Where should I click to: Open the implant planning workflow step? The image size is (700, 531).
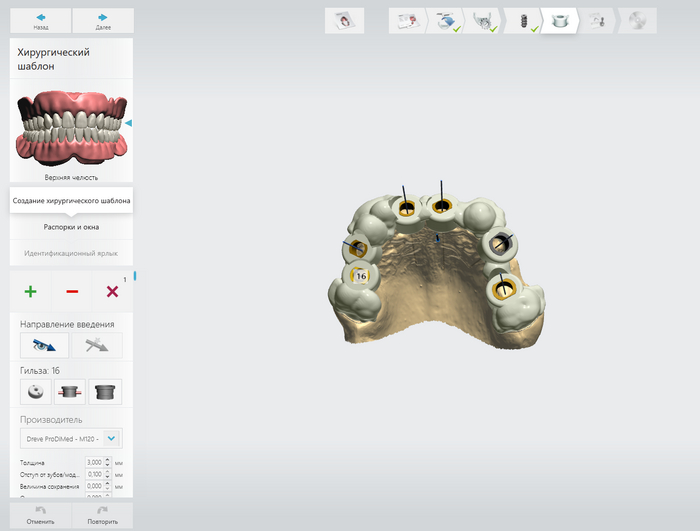(x=524, y=21)
